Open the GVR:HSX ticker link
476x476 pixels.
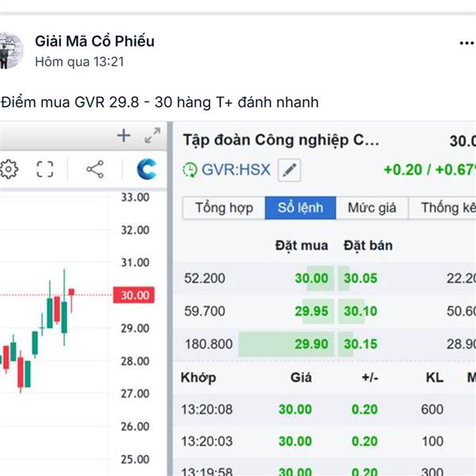point(236,170)
